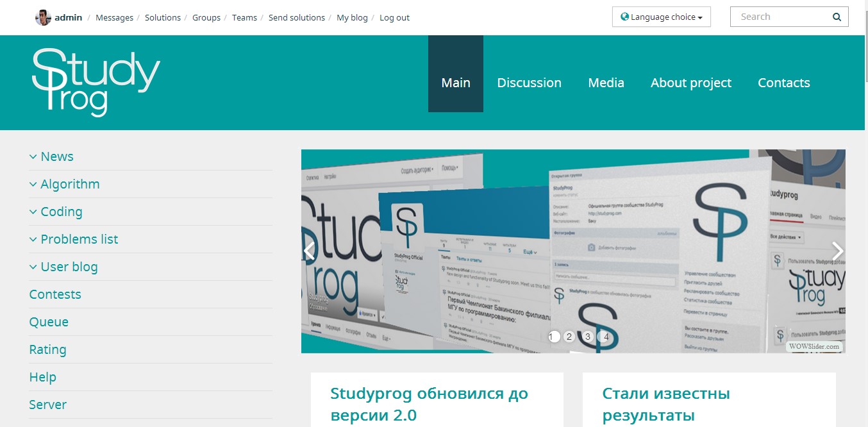Viewport: 868px width, 427px height.
Task: Go to previous slide arrow
Action: coord(309,251)
